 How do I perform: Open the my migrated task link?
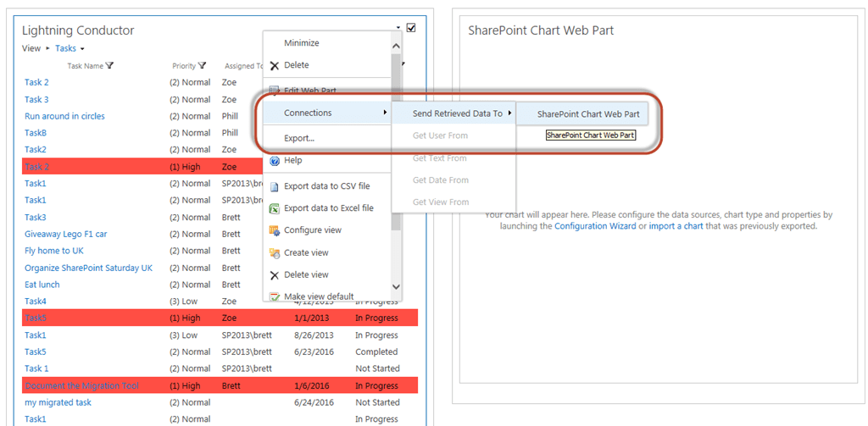(x=58, y=402)
